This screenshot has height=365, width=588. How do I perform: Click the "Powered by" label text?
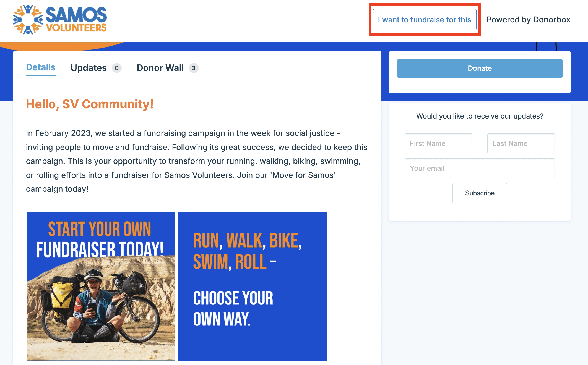click(x=508, y=20)
